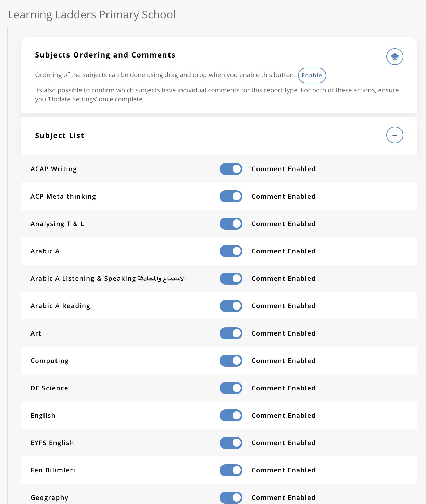Toggle comments for Arabic A Listening & Speaking
Viewport: 426px width, 504px height.
pyautogui.click(x=231, y=278)
